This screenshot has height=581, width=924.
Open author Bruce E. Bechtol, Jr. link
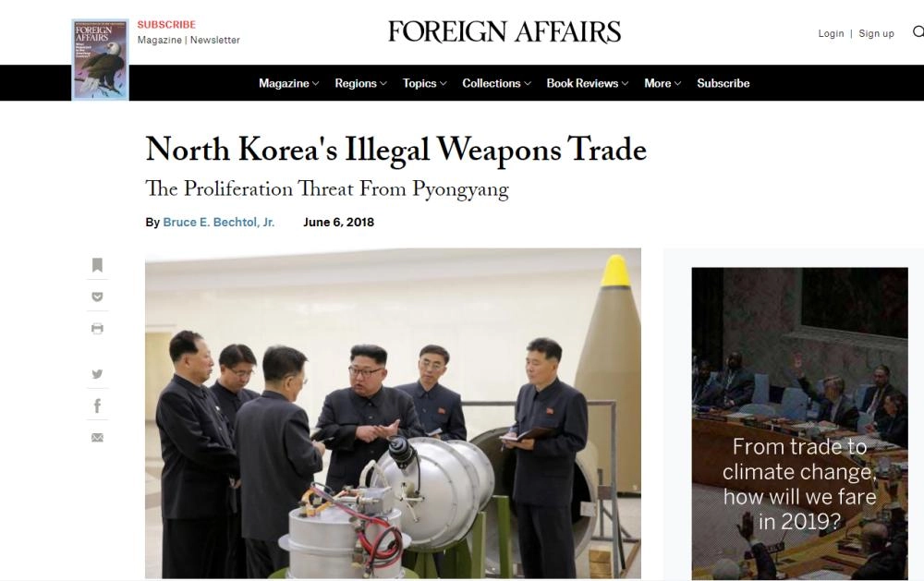219,222
